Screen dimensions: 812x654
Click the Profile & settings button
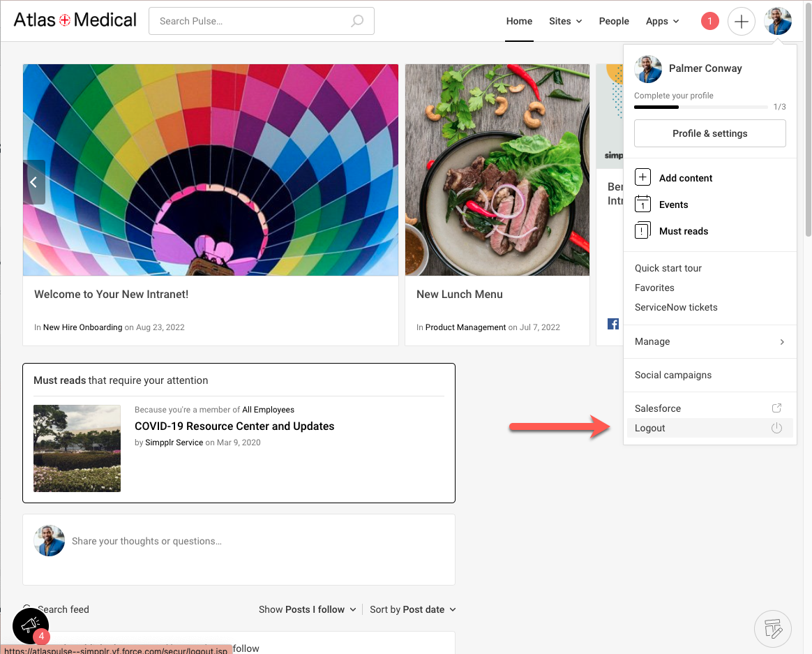pos(709,133)
